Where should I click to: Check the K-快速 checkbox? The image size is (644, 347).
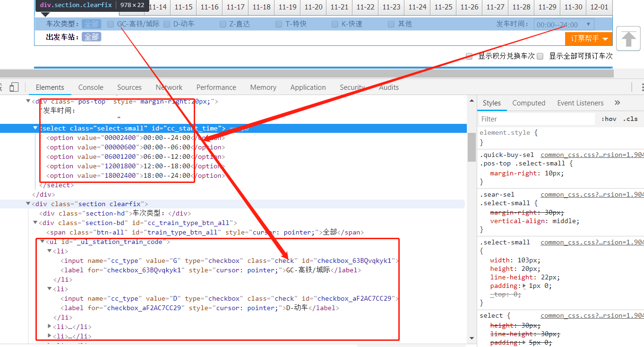(x=334, y=24)
